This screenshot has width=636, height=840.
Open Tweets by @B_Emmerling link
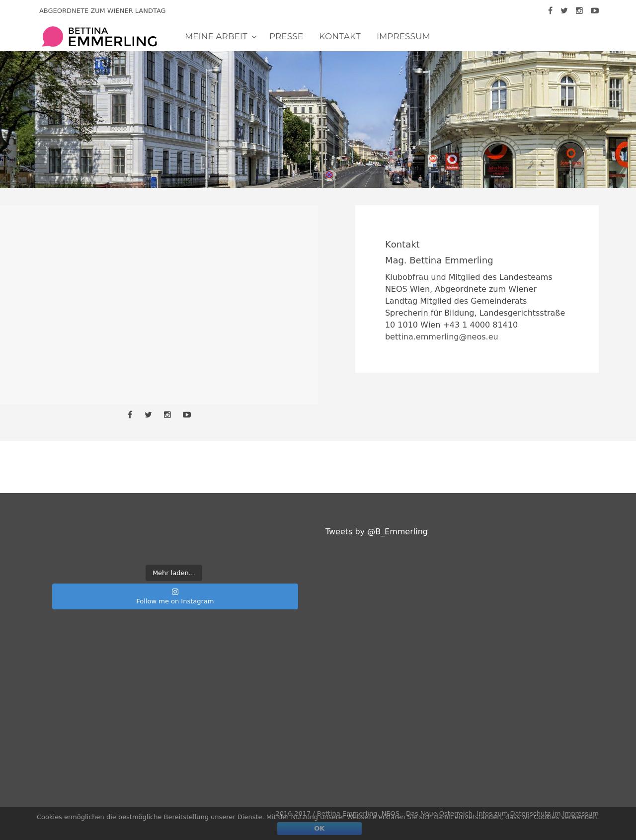pos(377,531)
